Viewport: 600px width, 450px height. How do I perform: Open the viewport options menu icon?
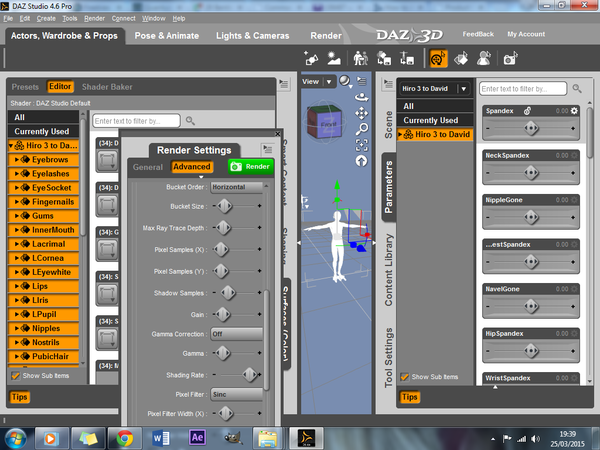(x=362, y=81)
